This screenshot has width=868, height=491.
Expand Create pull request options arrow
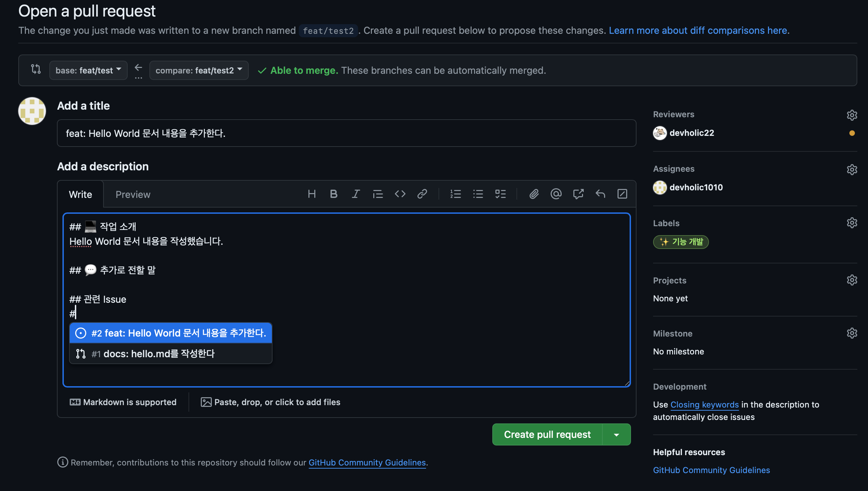coord(617,435)
